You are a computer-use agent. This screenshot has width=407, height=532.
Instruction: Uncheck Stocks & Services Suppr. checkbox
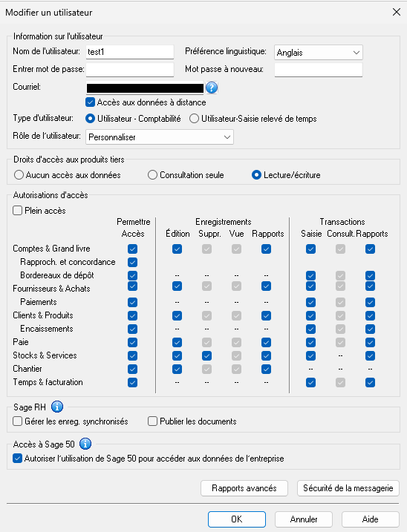(206, 355)
